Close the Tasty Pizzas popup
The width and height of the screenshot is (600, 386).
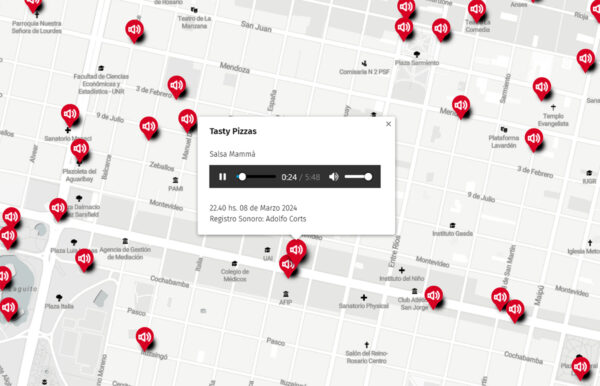point(388,124)
